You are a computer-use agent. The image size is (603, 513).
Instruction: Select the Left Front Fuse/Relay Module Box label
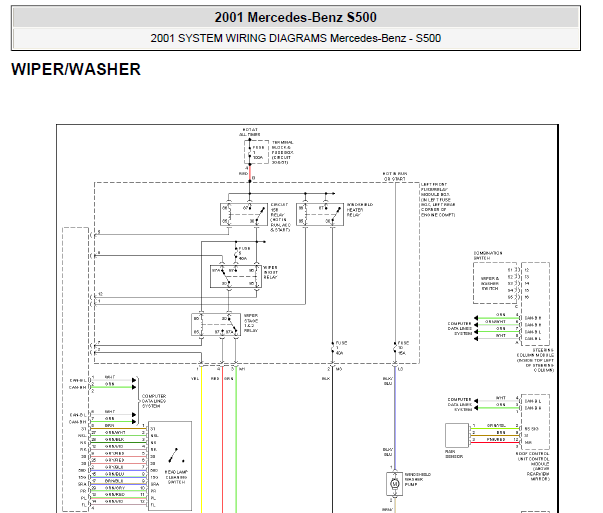[438, 200]
